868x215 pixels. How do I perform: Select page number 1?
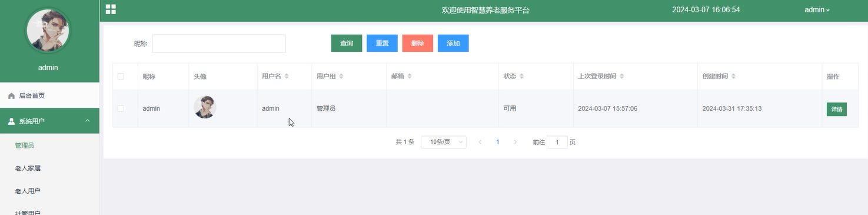coord(498,142)
